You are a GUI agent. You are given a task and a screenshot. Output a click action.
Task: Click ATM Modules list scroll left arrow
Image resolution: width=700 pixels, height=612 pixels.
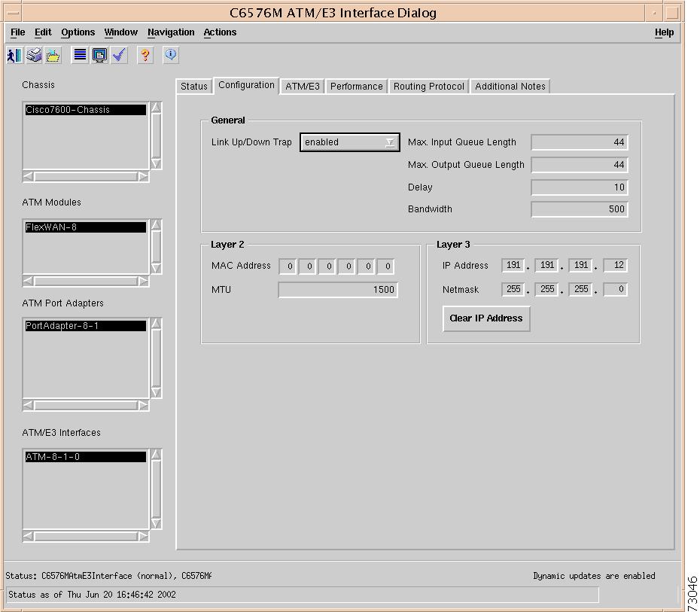[28, 282]
